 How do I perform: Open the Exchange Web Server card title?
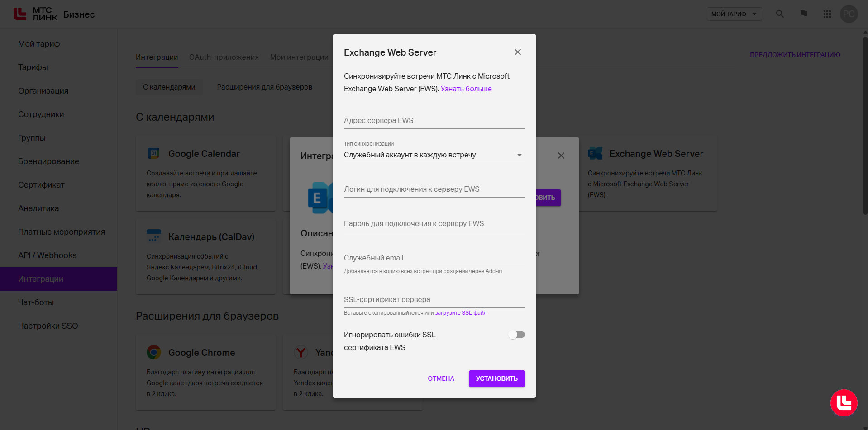(x=656, y=154)
